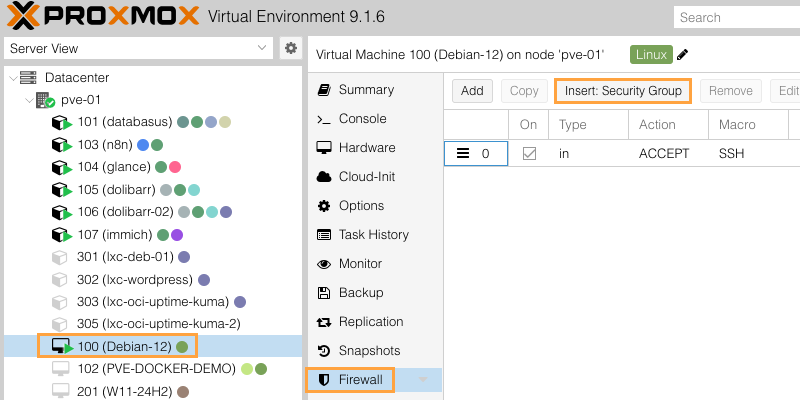
Task: Open the Console tab
Action: tap(376, 119)
